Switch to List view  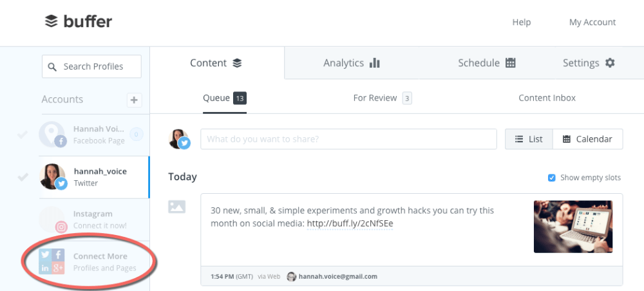click(528, 139)
